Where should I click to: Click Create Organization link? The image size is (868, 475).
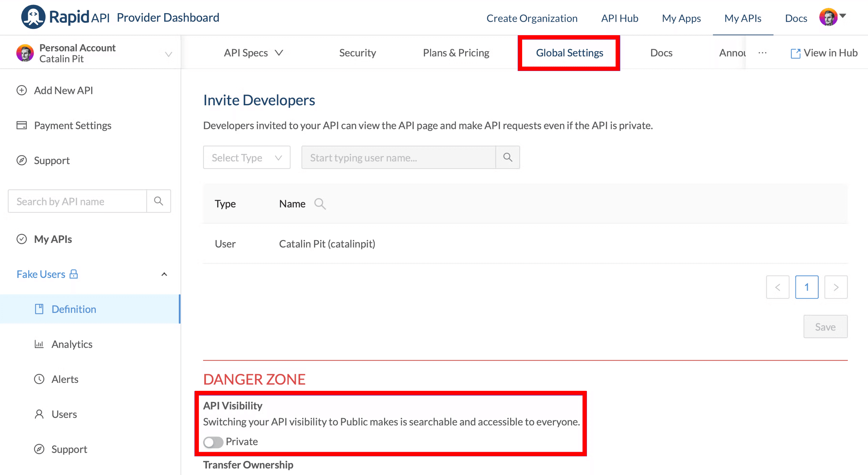click(532, 18)
